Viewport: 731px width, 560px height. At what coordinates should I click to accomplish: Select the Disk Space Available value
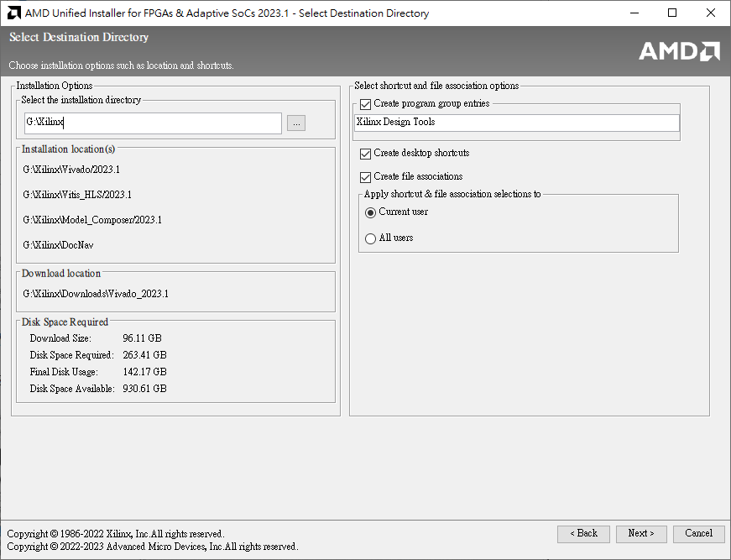click(143, 388)
